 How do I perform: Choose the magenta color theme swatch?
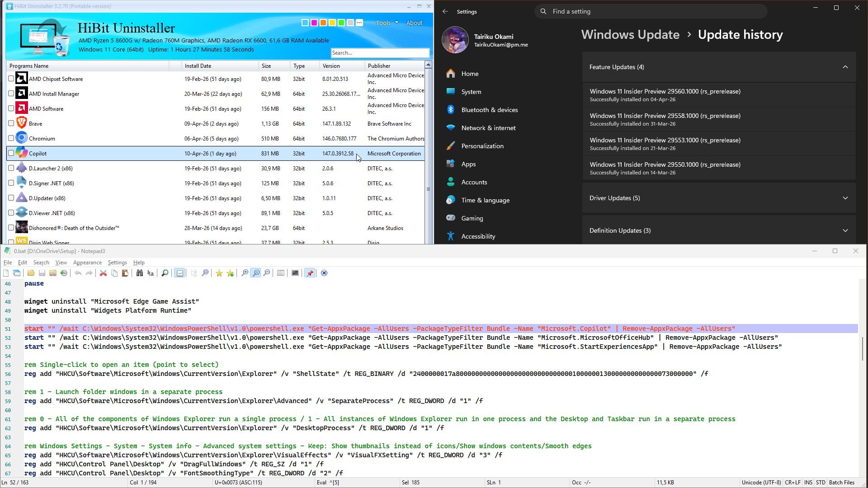point(314,23)
